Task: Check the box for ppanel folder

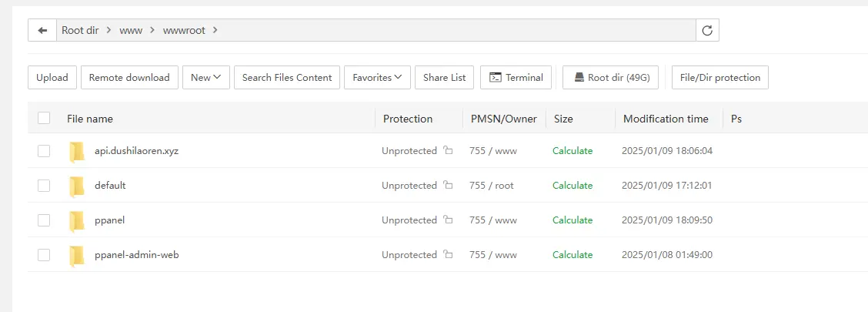Action: [44, 220]
